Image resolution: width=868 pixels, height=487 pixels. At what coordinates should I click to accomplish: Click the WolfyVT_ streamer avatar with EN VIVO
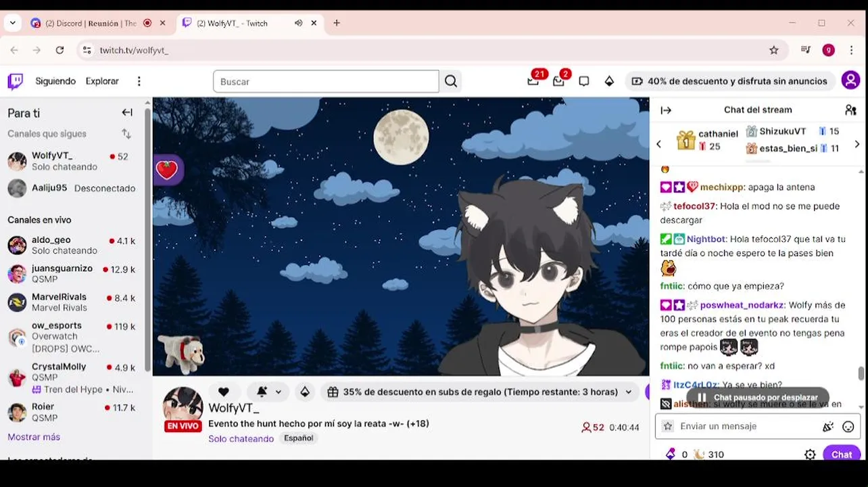183,409
